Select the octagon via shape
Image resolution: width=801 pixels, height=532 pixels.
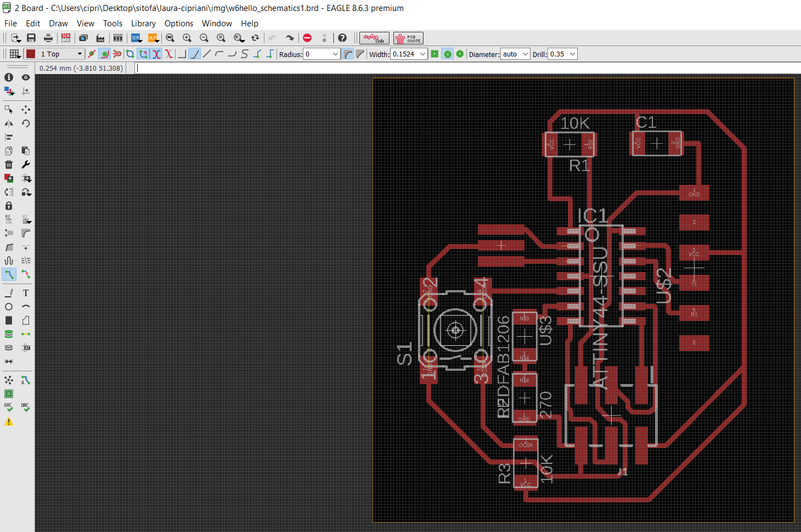(460, 54)
